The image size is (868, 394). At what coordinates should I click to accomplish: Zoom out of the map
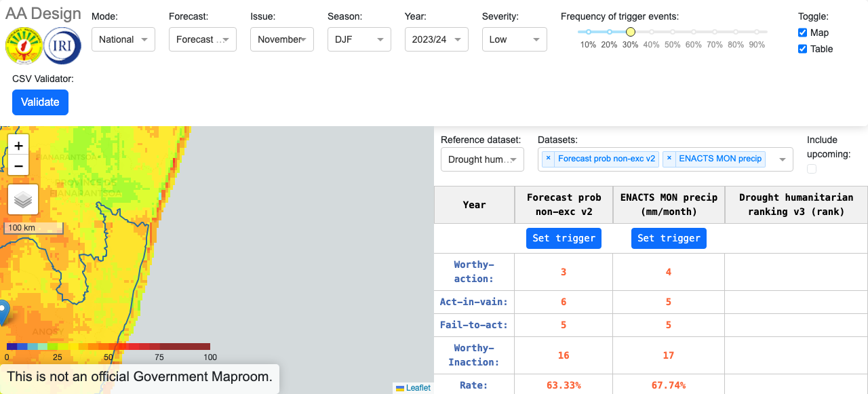point(18,165)
